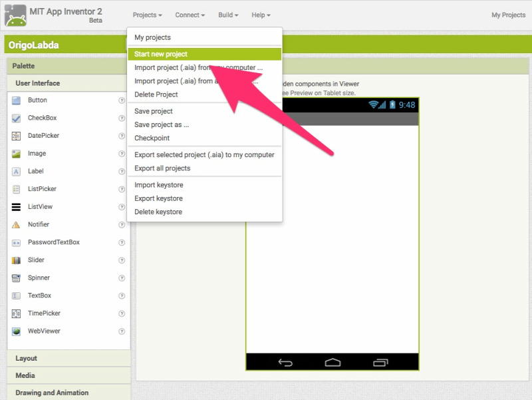Select the Spinner component icon
This screenshot has height=400, width=532.
pyautogui.click(x=16, y=278)
